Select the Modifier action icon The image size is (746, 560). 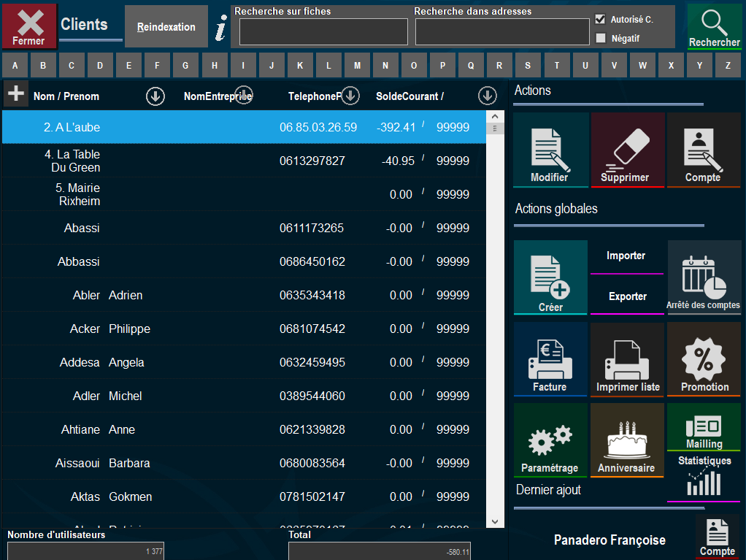(550, 150)
